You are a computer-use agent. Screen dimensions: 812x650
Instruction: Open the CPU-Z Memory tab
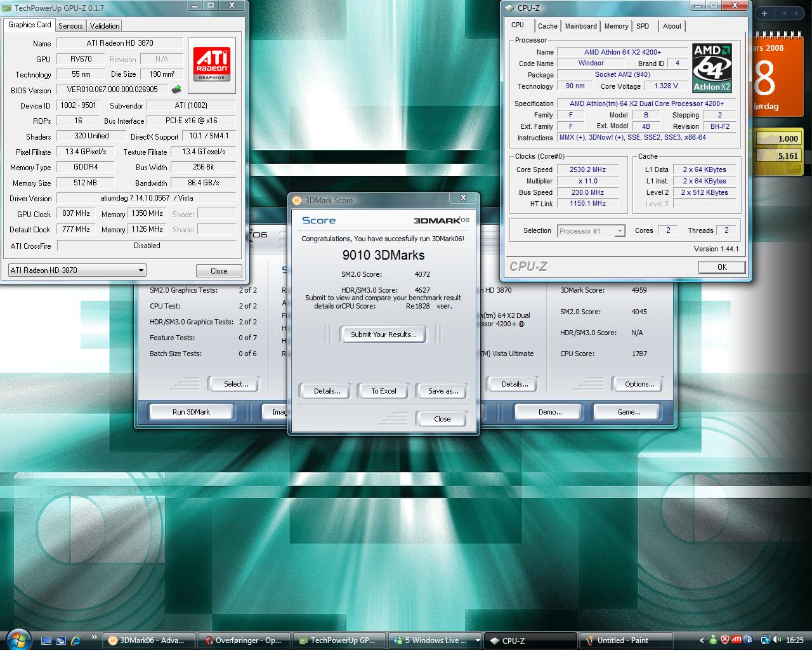616,26
